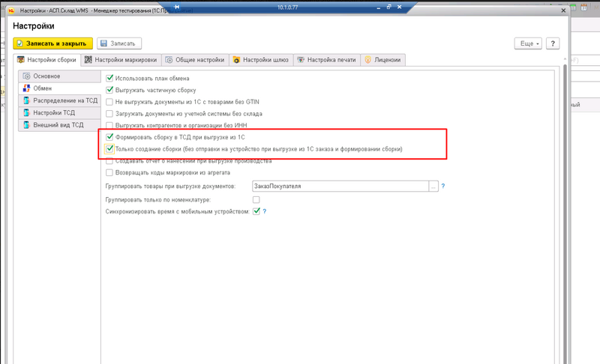The image size is (600, 364).
Task: Click the calendar icon in the background toolbar
Action: [x=584, y=7]
